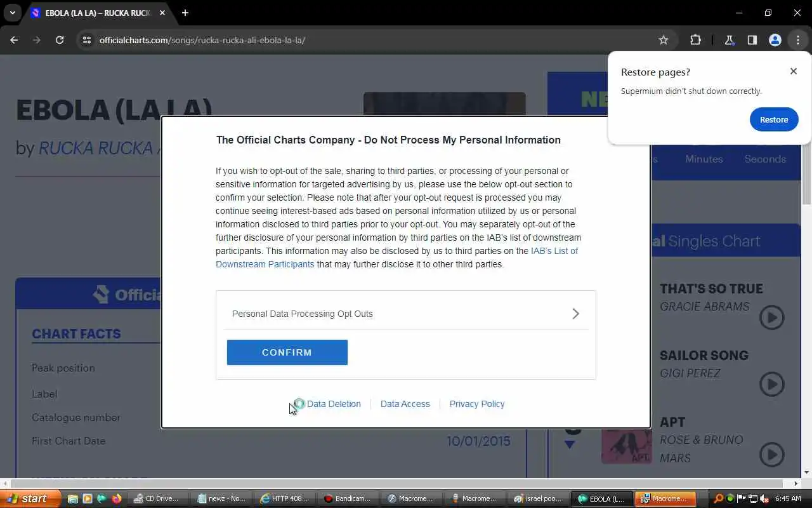Viewport: 812px width, 508px height.
Task: Click the taskbar clock 6:45 AM
Action: [x=788, y=498]
